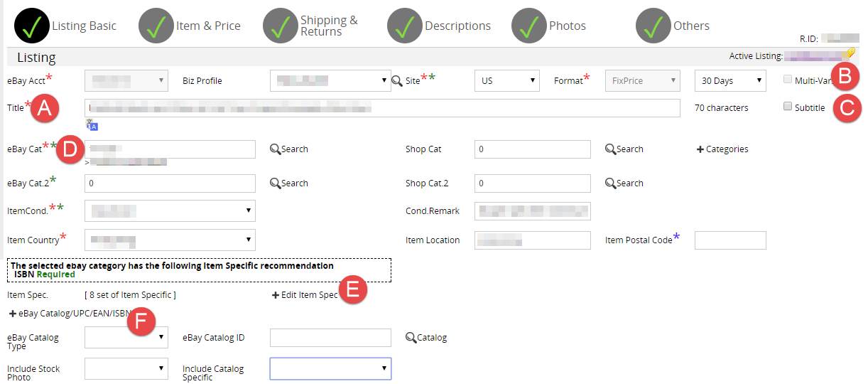Click the Catalog magnifier icon
This screenshot has width=868, height=384.
pos(411,337)
